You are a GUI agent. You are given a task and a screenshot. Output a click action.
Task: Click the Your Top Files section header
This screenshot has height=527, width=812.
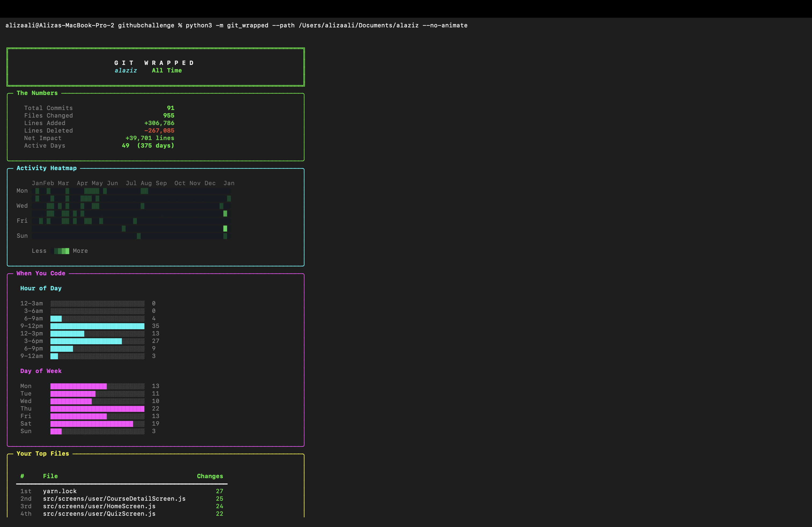[x=43, y=453]
